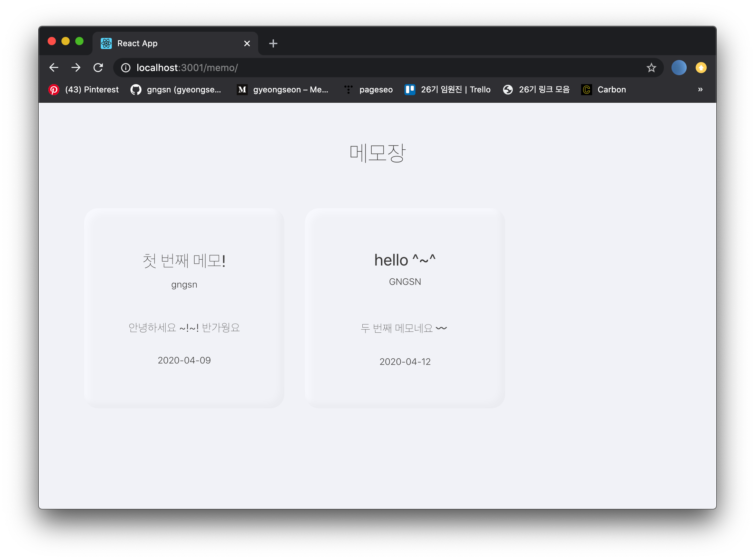
Task: Click the browser back arrow
Action: pos(54,68)
